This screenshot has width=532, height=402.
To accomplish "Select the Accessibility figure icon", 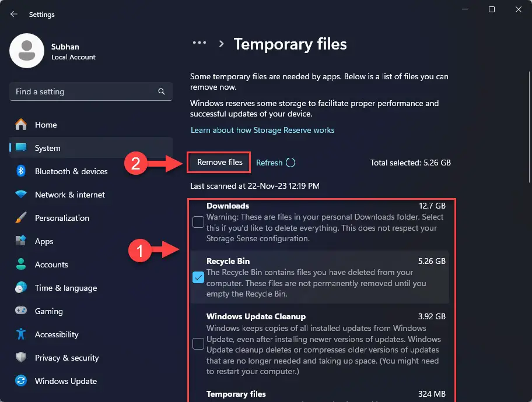I will pyautogui.click(x=21, y=334).
